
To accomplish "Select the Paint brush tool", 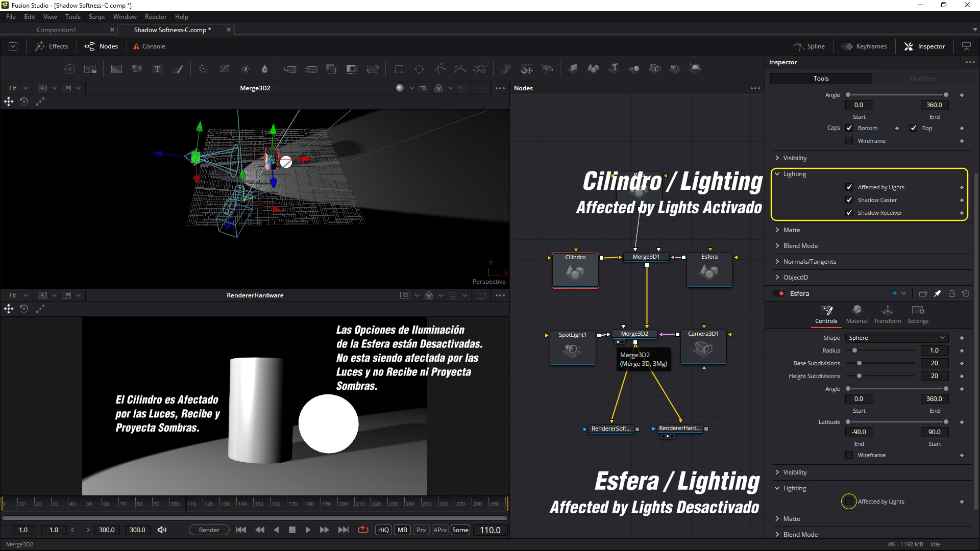I will pyautogui.click(x=178, y=69).
